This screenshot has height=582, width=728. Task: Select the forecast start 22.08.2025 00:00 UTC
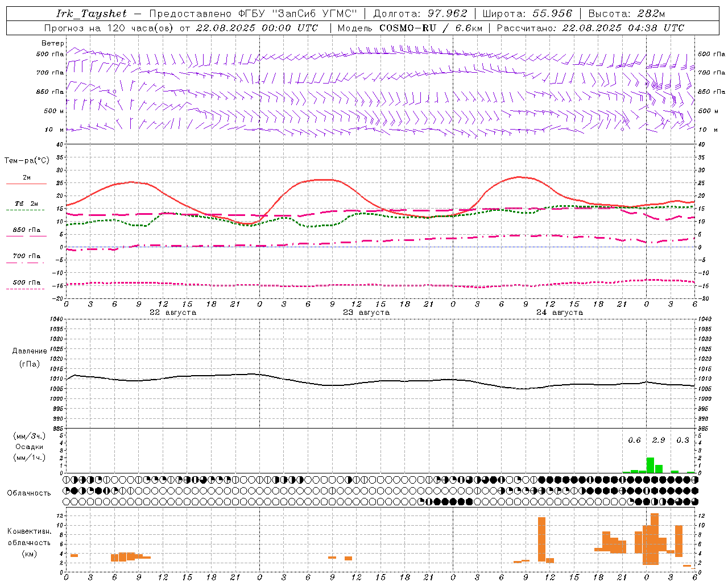257,28
